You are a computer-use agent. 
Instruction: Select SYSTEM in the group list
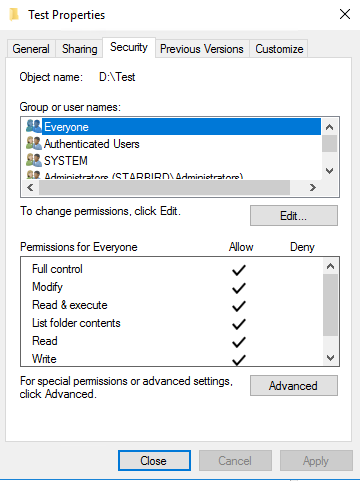(66, 161)
